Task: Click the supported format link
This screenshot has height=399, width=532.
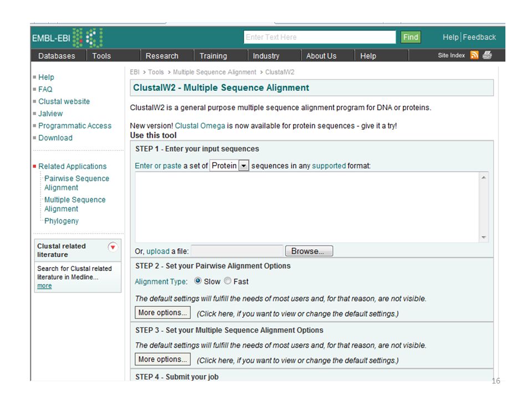Action: 329,166
